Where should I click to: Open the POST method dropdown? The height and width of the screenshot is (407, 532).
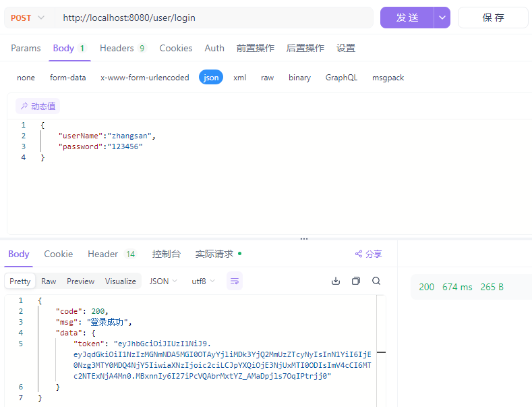28,18
